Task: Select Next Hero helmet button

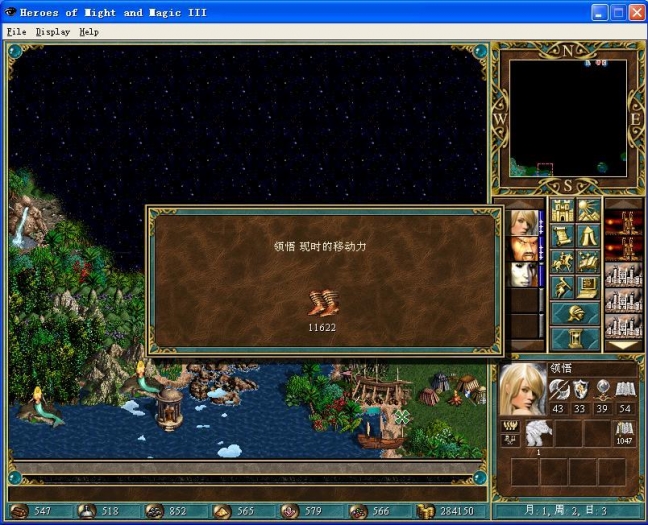Action: (575, 313)
